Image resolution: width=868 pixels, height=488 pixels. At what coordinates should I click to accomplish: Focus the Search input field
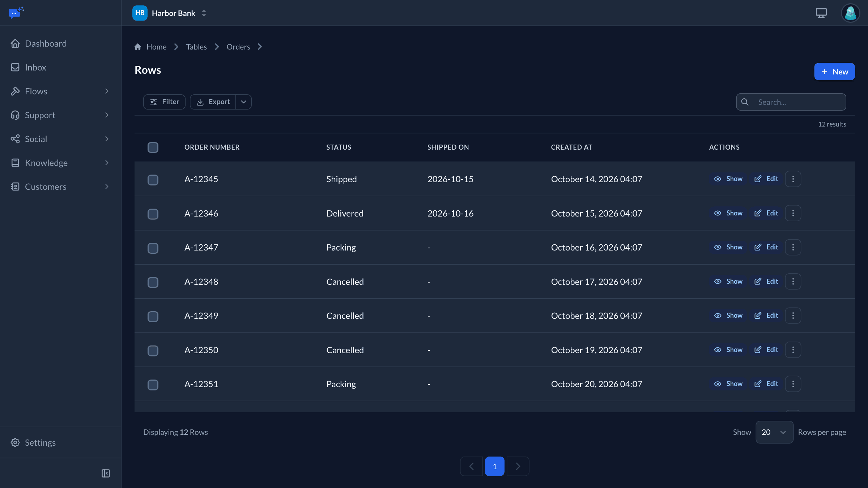pyautogui.click(x=791, y=102)
